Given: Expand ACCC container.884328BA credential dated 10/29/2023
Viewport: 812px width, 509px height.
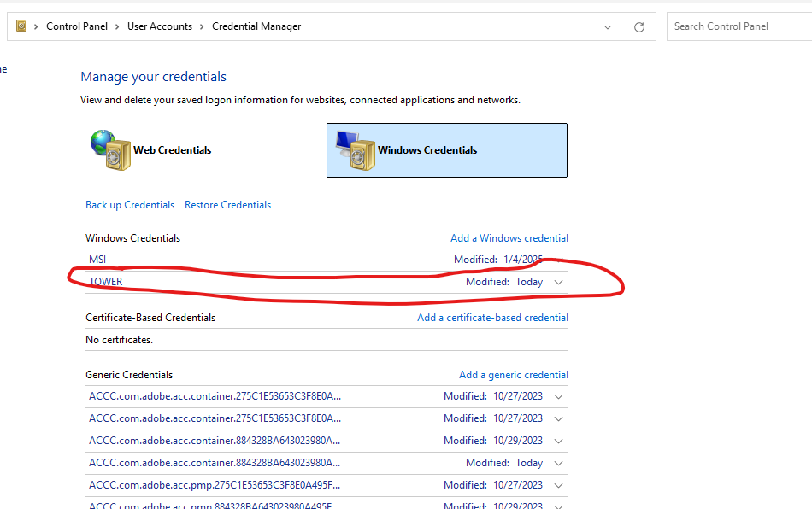Looking at the screenshot, I should click(x=558, y=442).
